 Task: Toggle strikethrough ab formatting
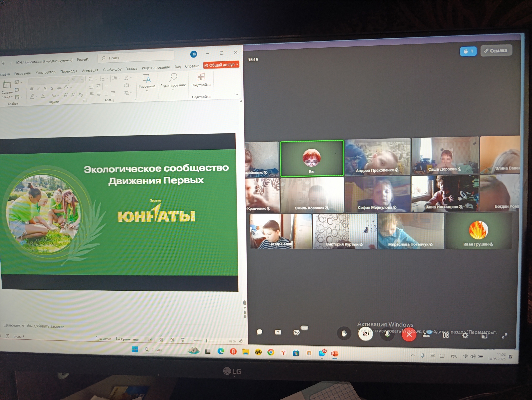coord(59,88)
